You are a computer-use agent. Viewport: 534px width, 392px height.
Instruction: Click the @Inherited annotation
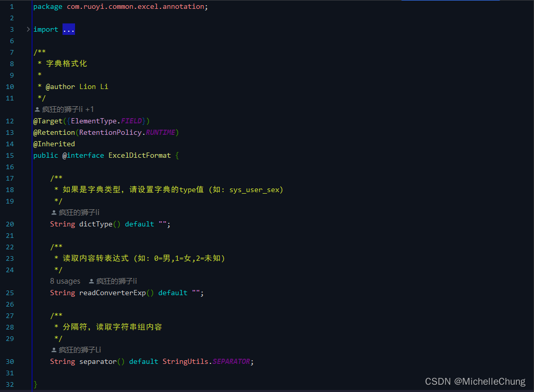54,144
